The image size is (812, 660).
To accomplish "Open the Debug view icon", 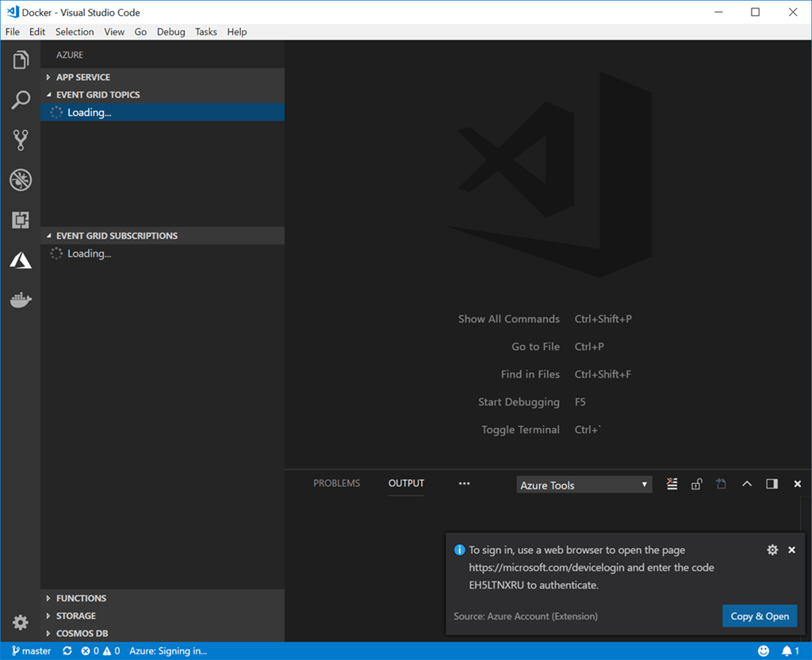I will click(x=21, y=180).
